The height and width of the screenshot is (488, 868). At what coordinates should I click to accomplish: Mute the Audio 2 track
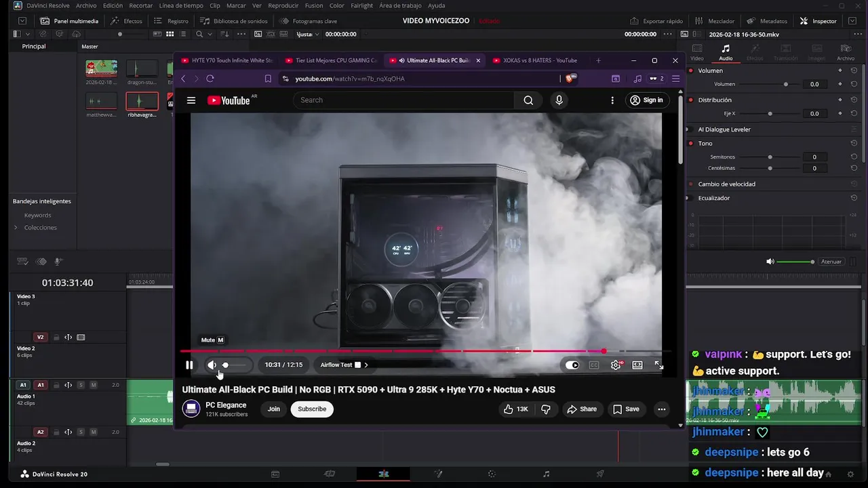[x=94, y=432]
